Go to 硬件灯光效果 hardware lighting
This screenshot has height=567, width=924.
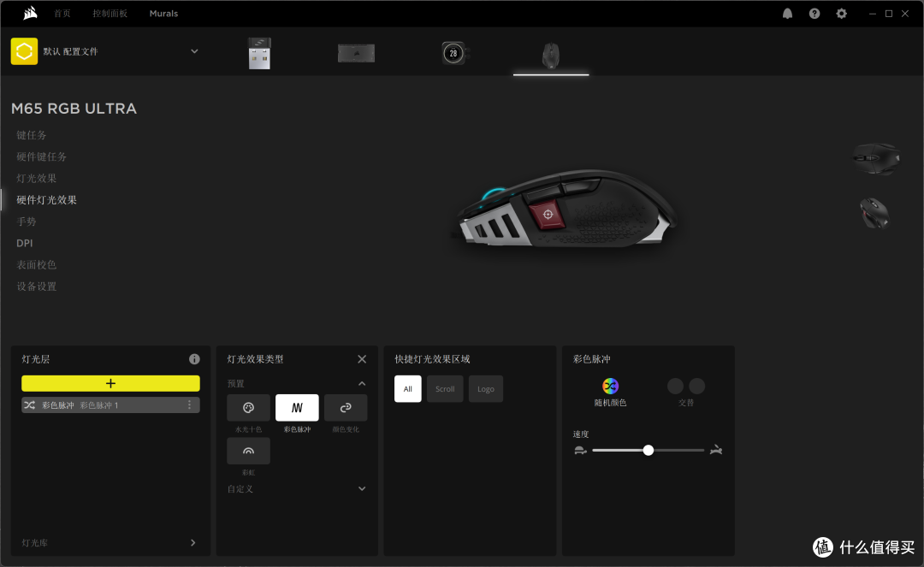pos(46,200)
